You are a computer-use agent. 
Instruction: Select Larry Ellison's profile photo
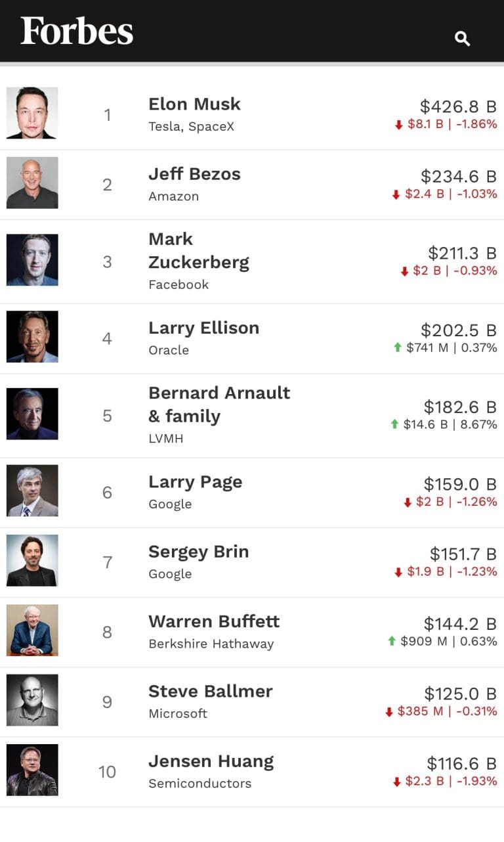(x=32, y=337)
